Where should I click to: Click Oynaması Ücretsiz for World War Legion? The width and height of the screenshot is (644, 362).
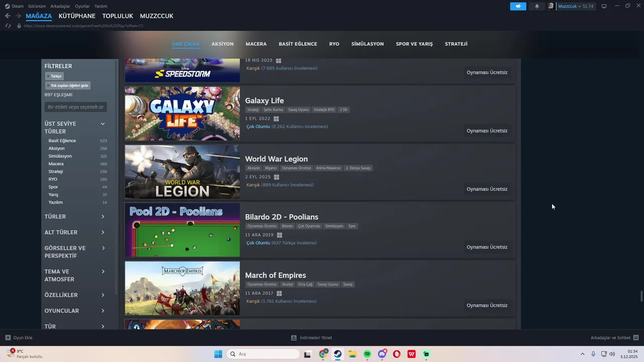click(487, 189)
